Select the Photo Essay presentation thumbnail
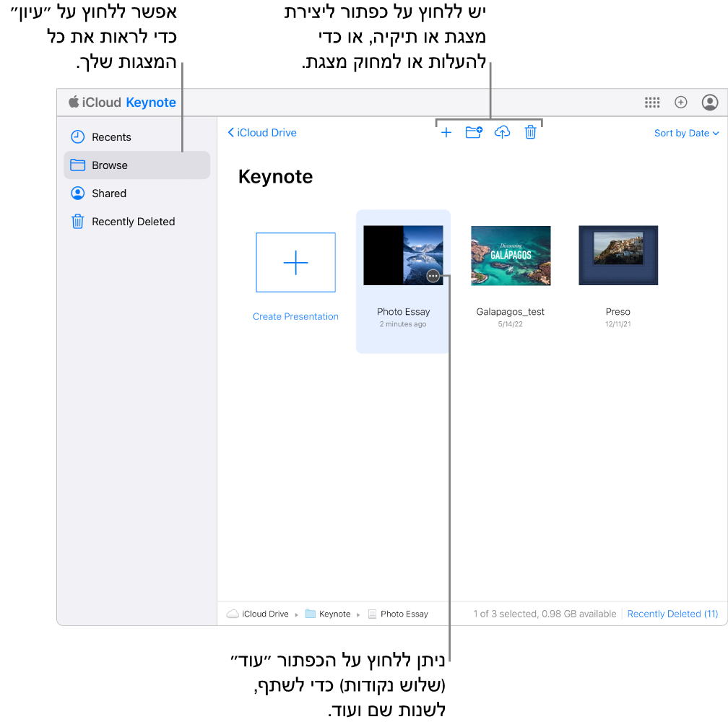The width and height of the screenshot is (728, 722). point(403,255)
